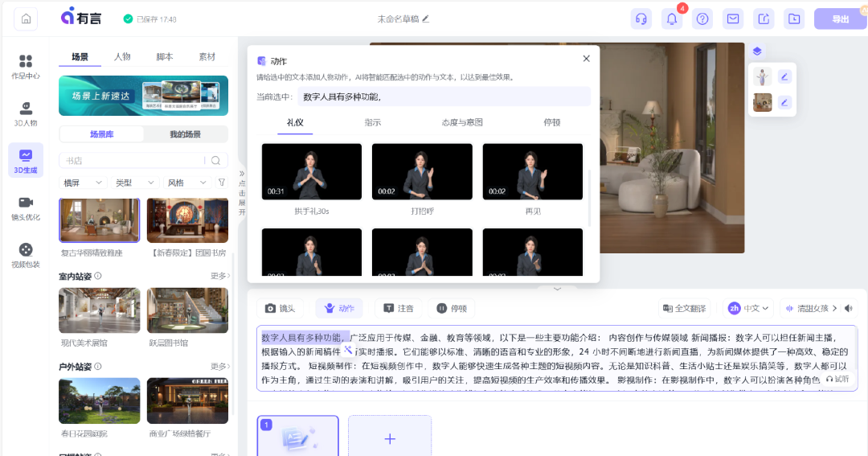Image resolution: width=868 pixels, height=456 pixels.
Task: Click the search magnifier icon
Action: click(216, 161)
